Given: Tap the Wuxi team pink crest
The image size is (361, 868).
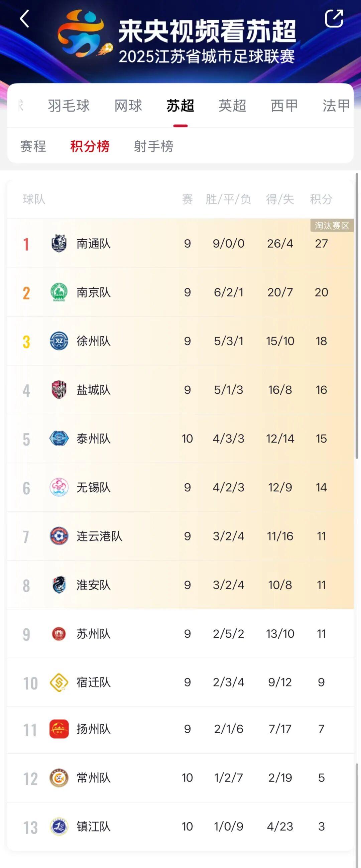Looking at the screenshot, I should pyautogui.click(x=59, y=487).
